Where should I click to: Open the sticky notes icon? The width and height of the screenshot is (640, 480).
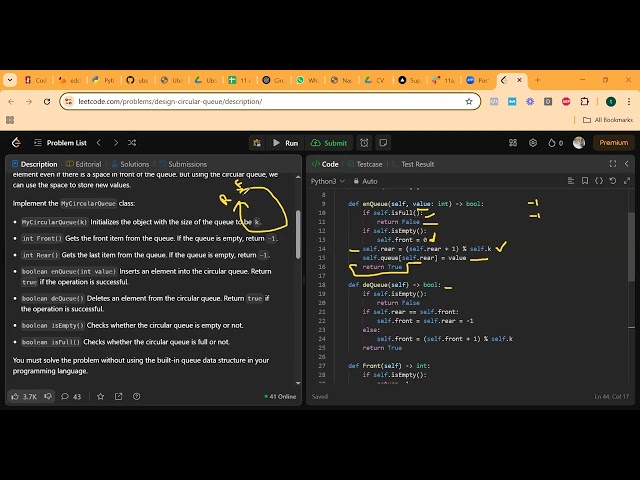click(383, 143)
